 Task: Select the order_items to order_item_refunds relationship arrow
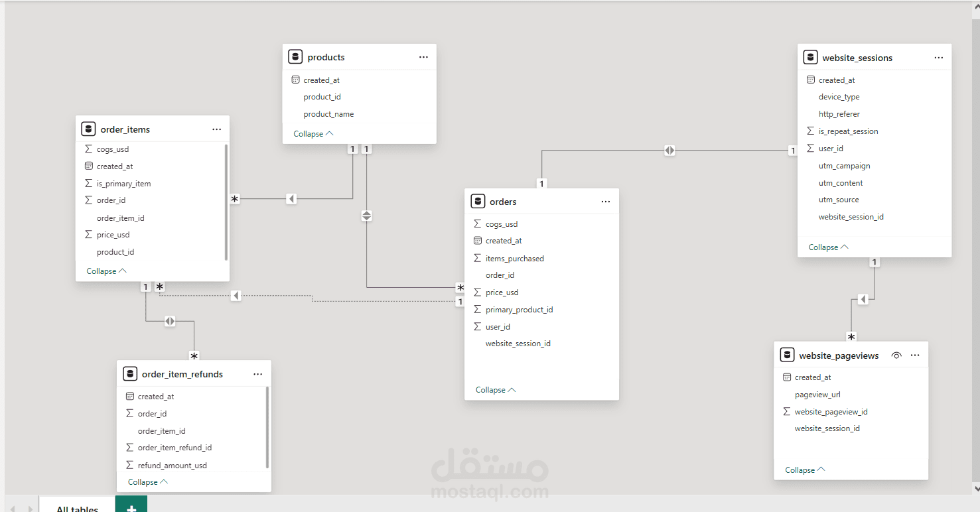click(x=170, y=321)
